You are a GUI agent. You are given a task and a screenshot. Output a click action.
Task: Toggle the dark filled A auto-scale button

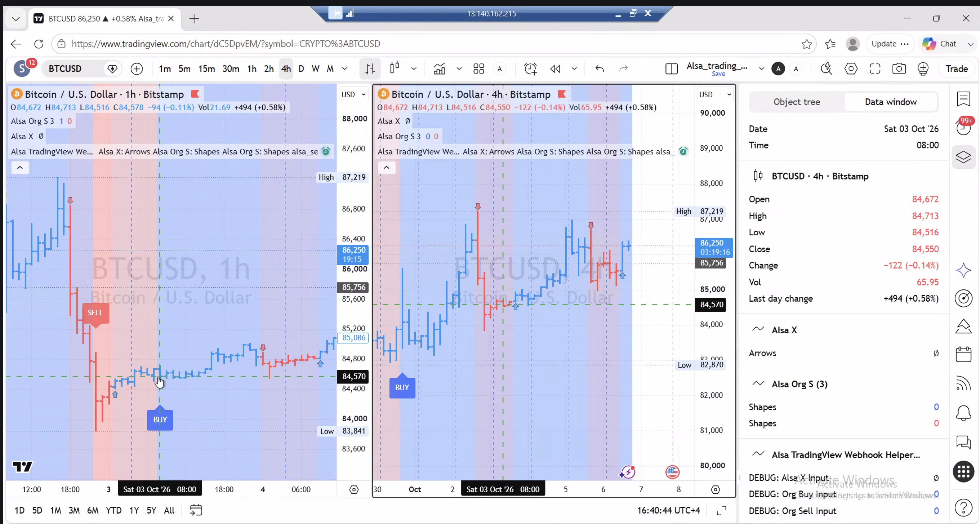(778, 68)
